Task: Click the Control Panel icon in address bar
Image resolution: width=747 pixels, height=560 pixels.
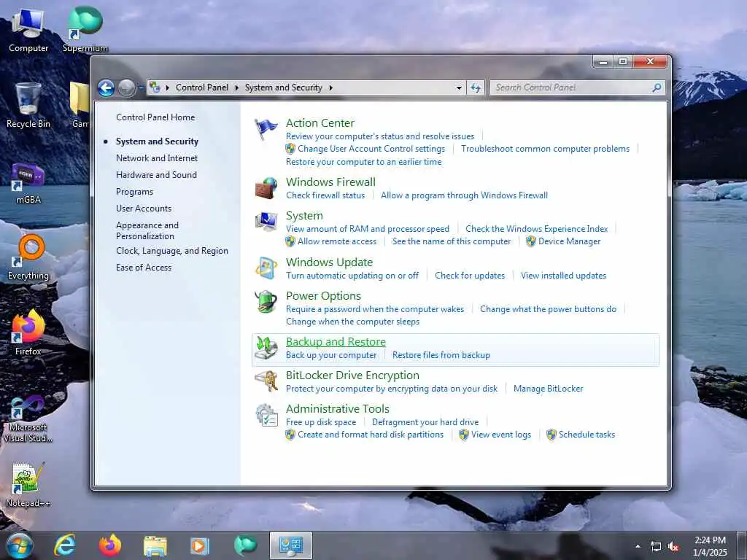Action: click(155, 87)
